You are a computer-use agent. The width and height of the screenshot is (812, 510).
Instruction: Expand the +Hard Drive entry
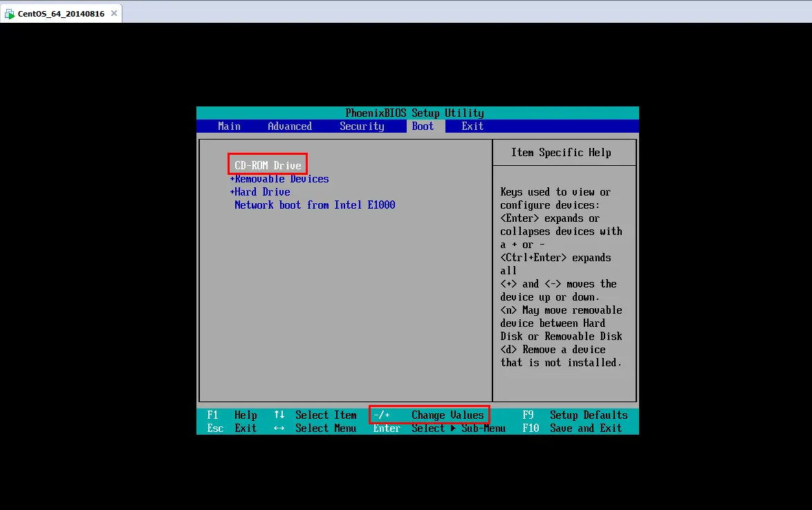point(259,192)
